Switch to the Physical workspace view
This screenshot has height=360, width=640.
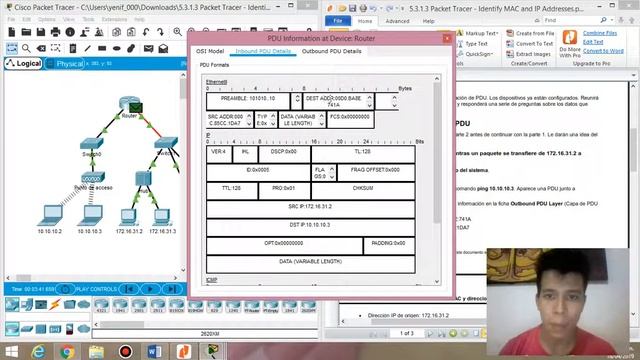point(65,64)
